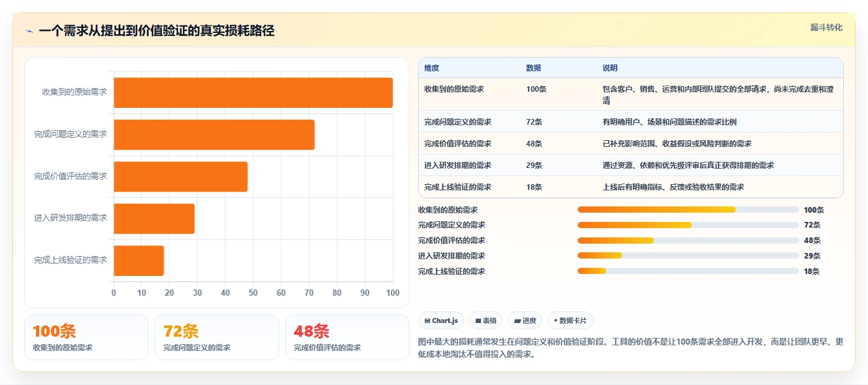Click table data cell 29条
868x385 pixels.
(534, 166)
